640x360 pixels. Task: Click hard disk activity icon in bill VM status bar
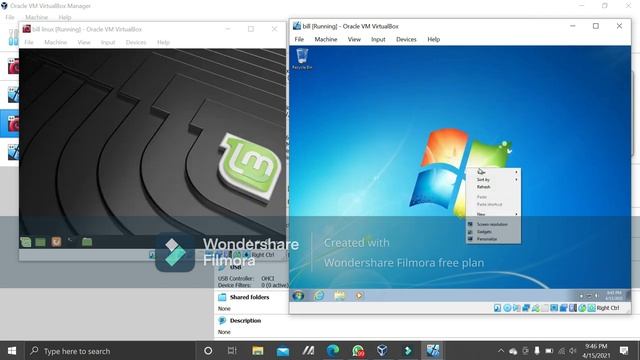(498, 308)
